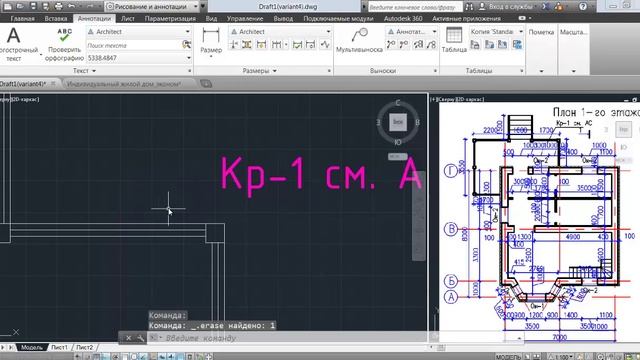640x360 pixels.
Task: Click the continue dimension icon
Action: pyautogui.click(x=277, y=44)
